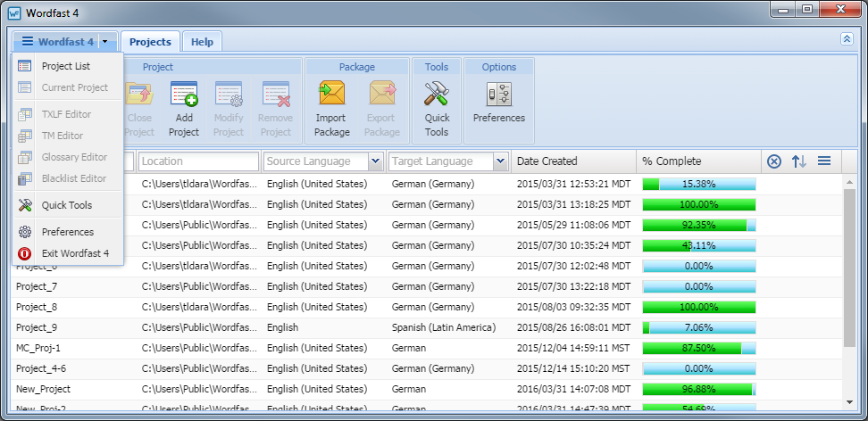
Task: Click hammer icon beside Quick Tools menu entry
Action: (x=24, y=205)
